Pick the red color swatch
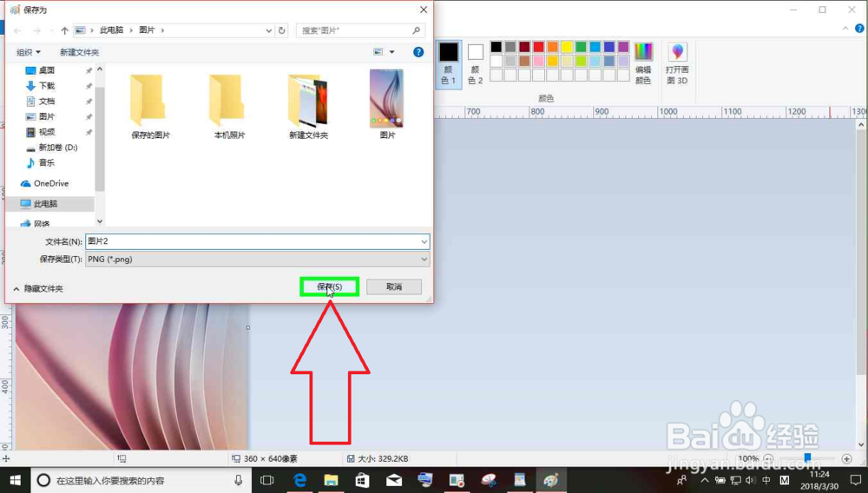Image resolution: width=868 pixels, height=493 pixels. pyautogui.click(x=539, y=47)
